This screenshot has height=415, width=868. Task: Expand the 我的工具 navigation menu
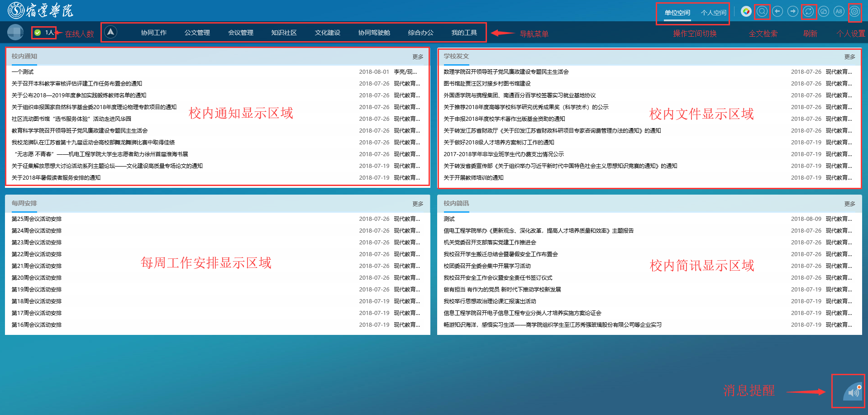(464, 33)
